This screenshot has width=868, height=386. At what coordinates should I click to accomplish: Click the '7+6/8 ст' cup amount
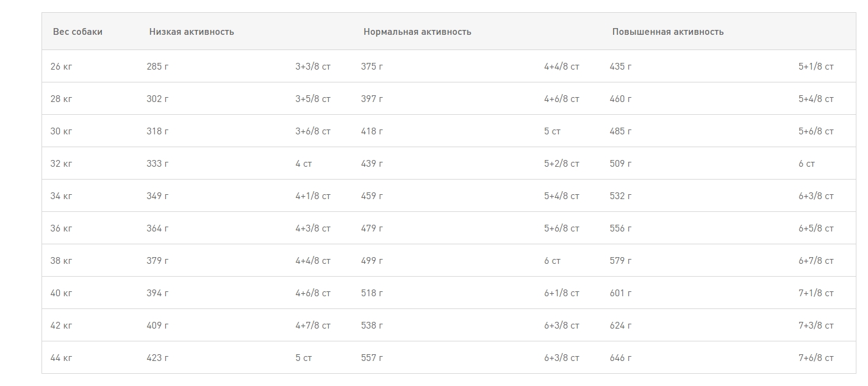coord(816,358)
